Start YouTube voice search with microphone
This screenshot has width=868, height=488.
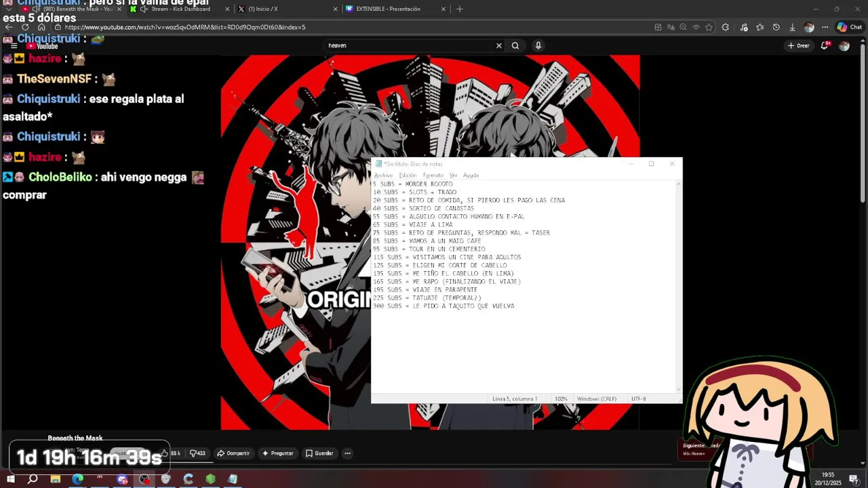[538, 45]
